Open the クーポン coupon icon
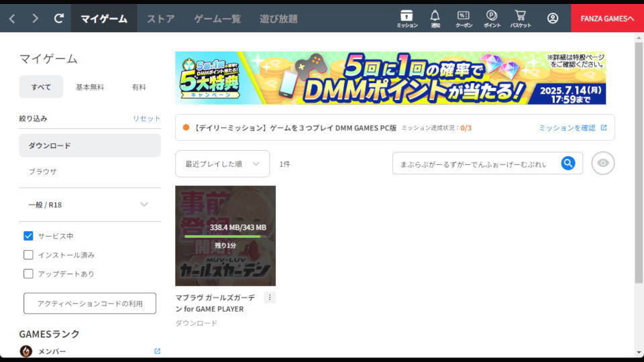 click(x=464, y=19)
